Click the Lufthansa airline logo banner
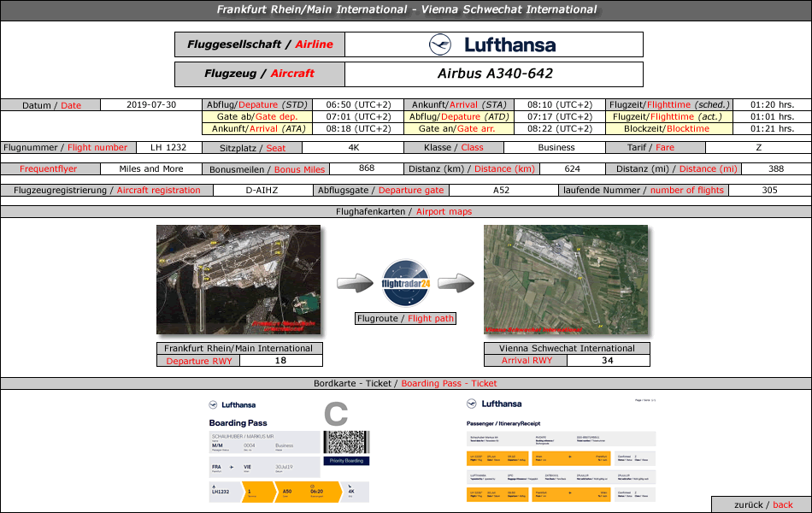 [x=493, y=44]
